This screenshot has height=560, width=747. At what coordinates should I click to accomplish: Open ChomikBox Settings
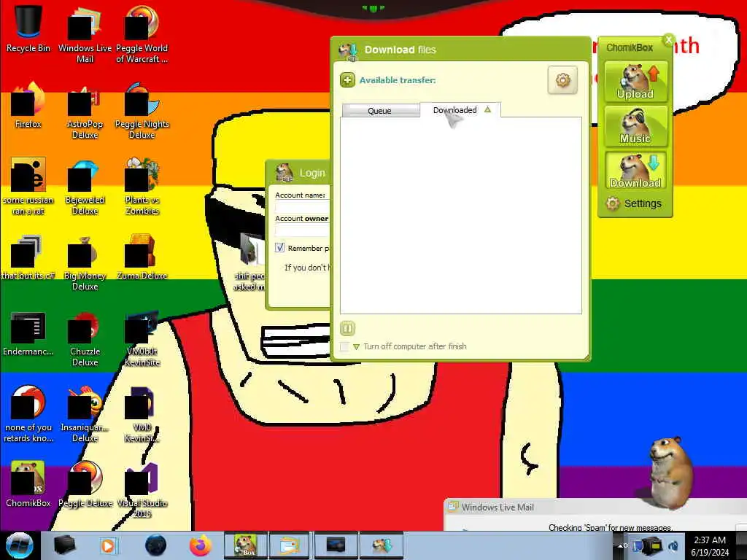pos(634,203)
